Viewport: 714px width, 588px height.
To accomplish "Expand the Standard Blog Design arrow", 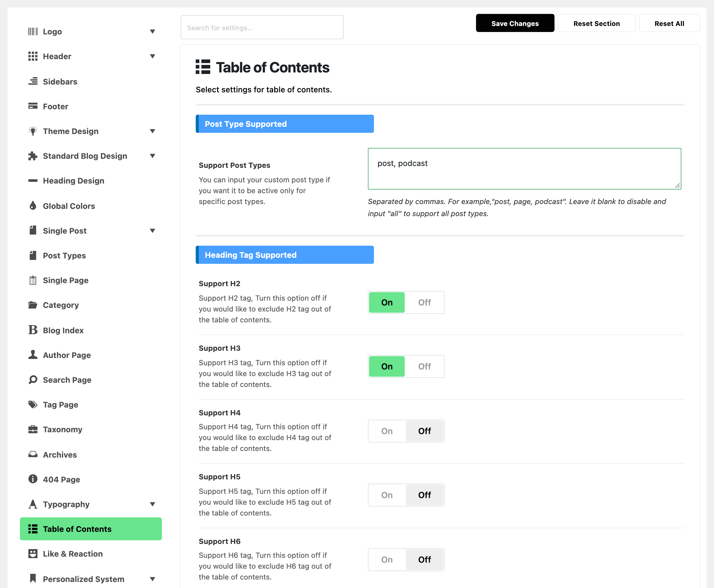I will click(x=153, y=156).
